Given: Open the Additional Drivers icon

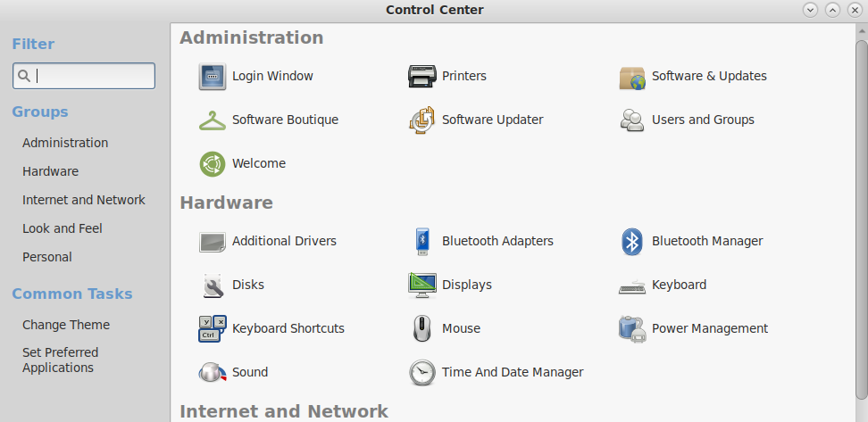Looking at the screenshot, I should (212, 242).
